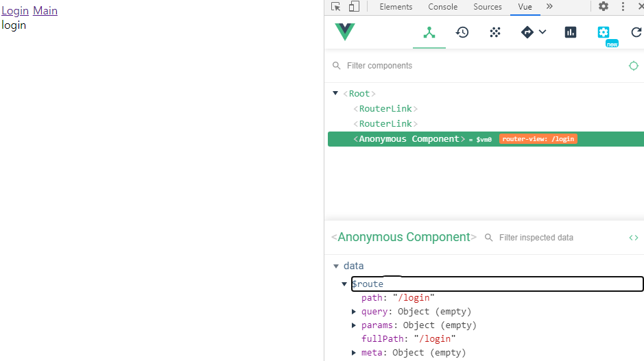Click the $route property name
The width and height of the screenshot is (644, 361).
[x=368, y=284]
